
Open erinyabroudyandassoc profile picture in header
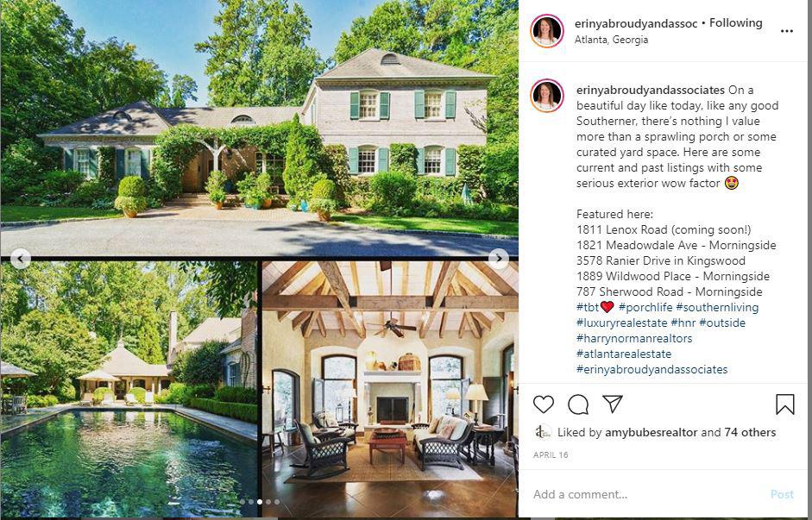[547, 31]
